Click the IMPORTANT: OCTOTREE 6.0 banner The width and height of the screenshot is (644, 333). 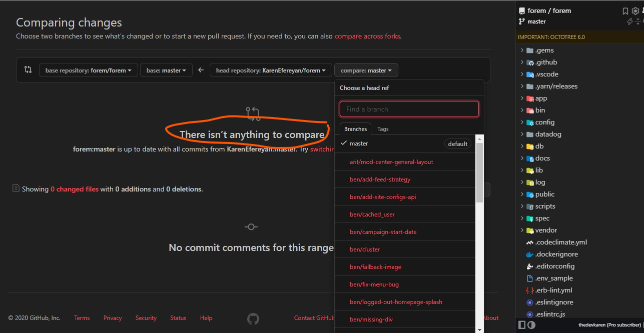click(579, 37)
